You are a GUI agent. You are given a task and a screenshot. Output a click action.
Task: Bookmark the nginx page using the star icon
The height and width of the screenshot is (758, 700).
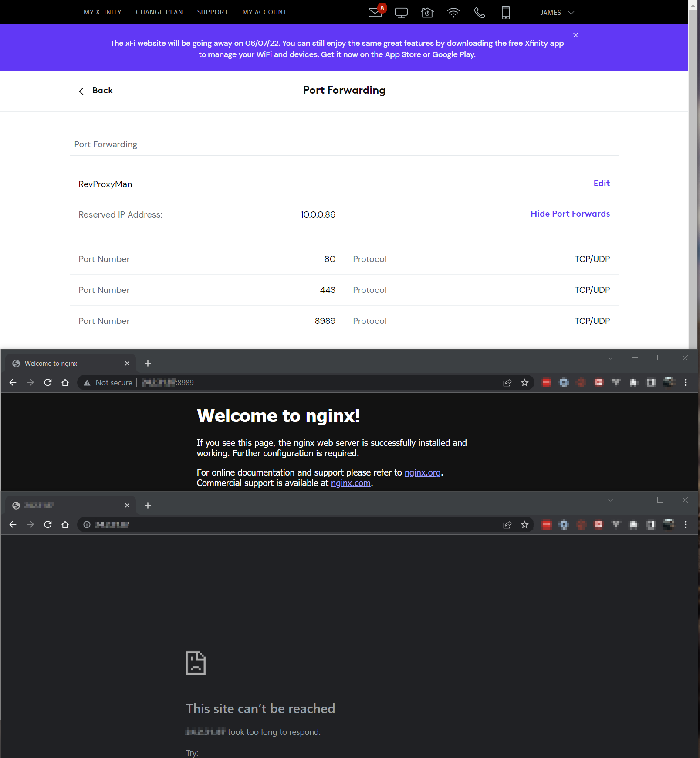point(524,382)
